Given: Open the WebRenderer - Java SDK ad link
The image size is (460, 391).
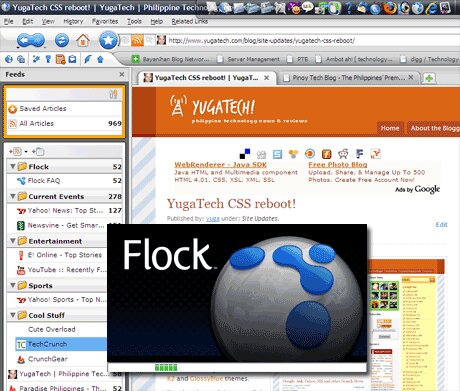Looking at the screenshot, I should pyautogui.click(x=220, y=165).
